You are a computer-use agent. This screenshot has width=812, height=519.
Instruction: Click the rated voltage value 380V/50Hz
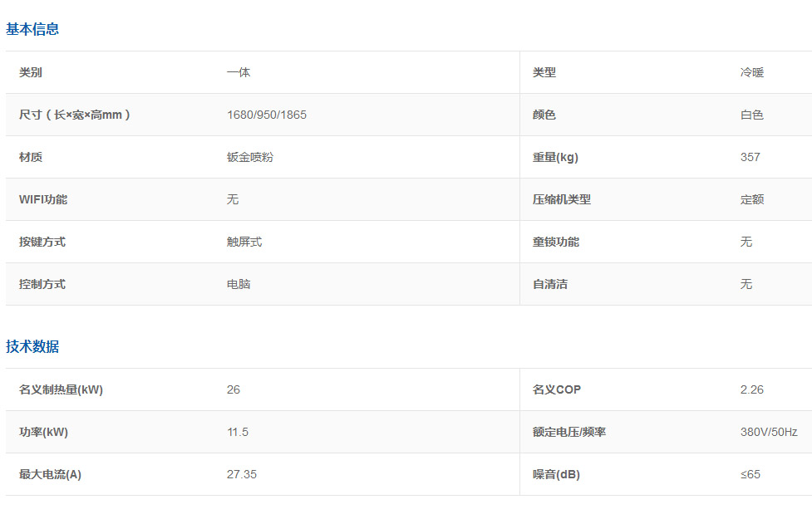click(x=768, y=432)
